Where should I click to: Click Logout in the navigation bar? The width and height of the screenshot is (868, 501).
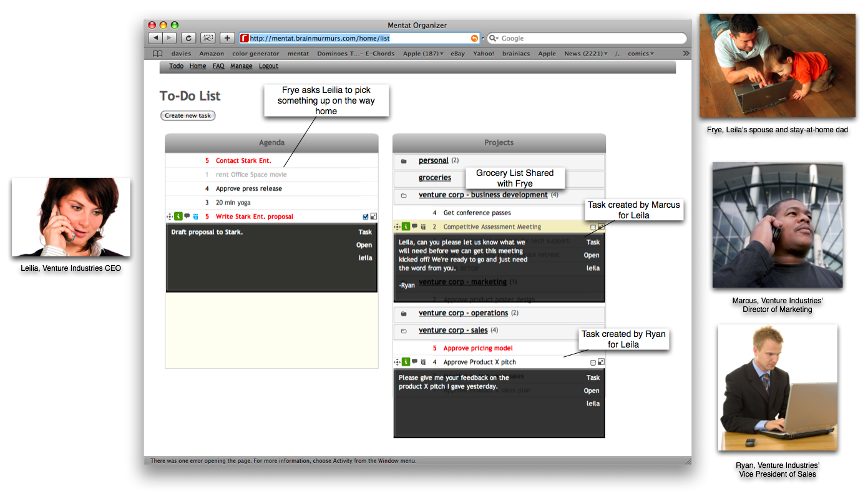pos(268,66)
